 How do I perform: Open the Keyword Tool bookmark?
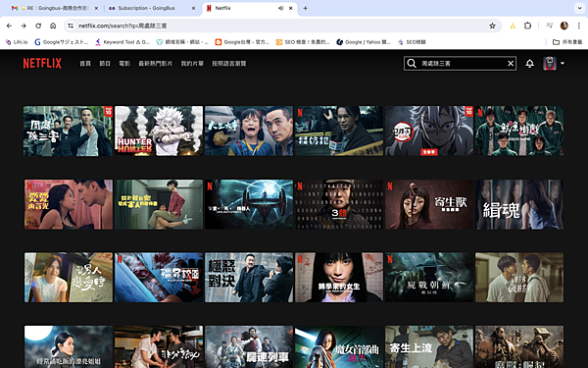pos(122,42)
